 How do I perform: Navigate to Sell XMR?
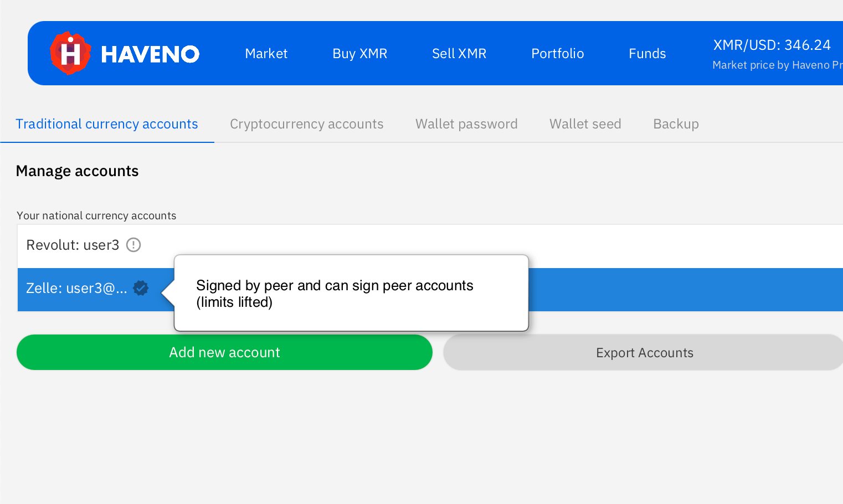click(x=459, y=54)
